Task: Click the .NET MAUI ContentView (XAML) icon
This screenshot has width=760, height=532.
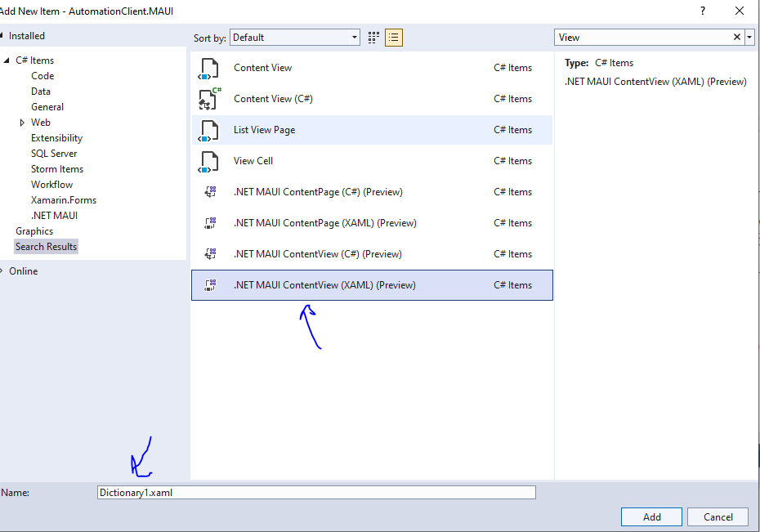Action: [x=210, y=285]
